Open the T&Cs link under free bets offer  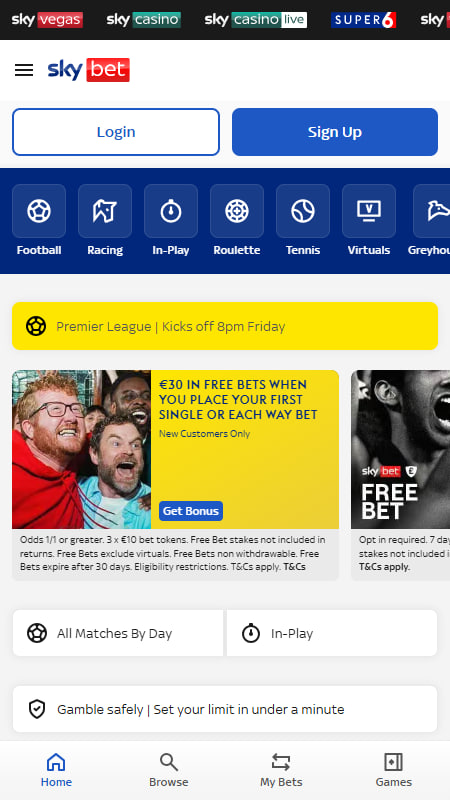tap(294, 567)
